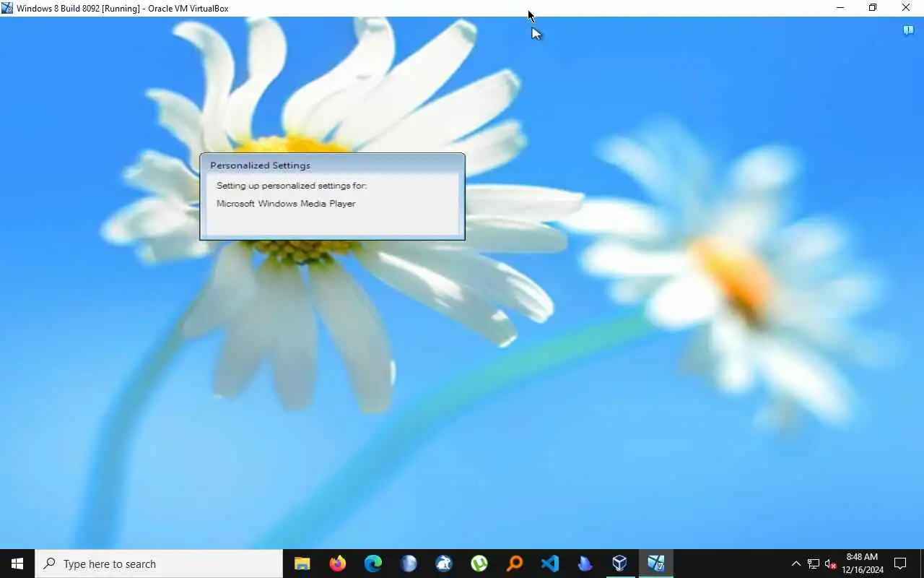Launch uTorrent from the taskbar

pyautogui.click(x=479, y=564)
